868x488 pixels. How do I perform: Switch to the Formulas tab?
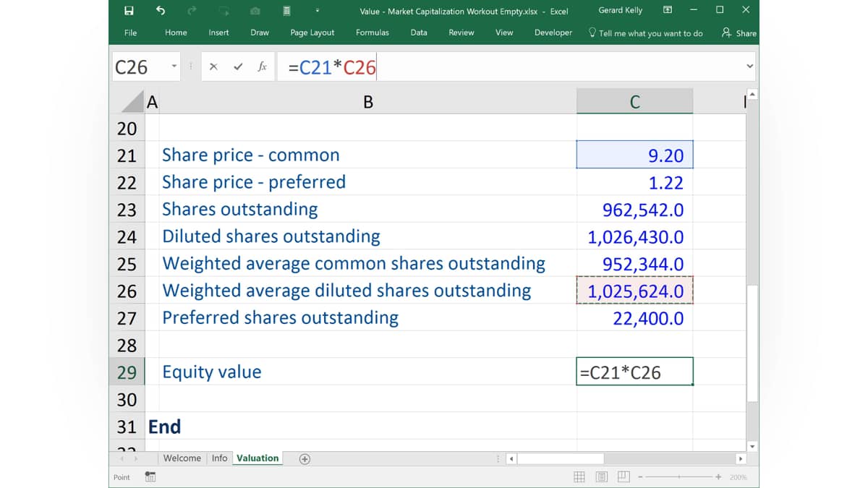(373, 33)
